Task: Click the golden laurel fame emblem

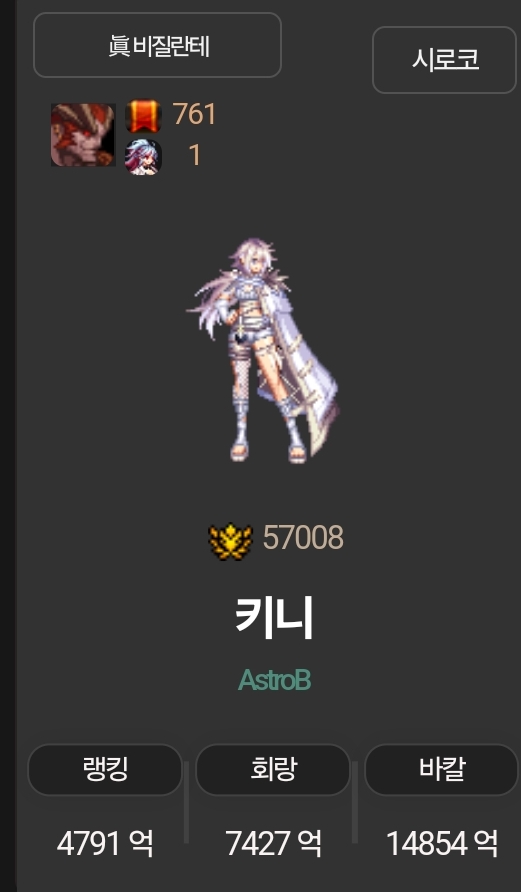Action: click(230, 540)
